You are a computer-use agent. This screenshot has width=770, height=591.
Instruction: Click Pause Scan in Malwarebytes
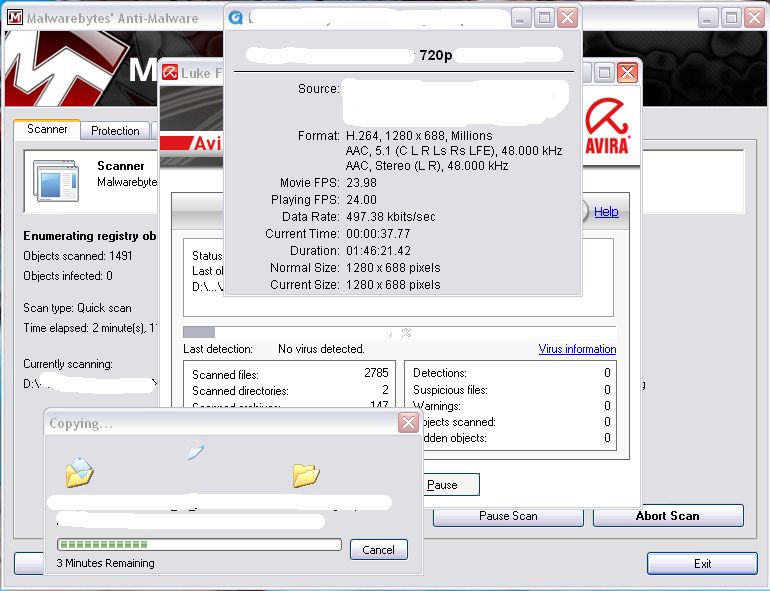click(508, 516)
